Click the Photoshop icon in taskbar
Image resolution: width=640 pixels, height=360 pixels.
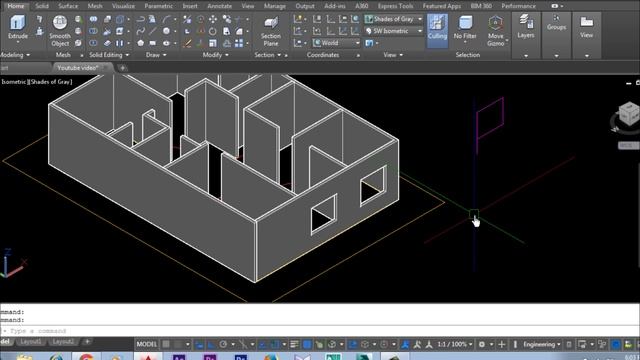tap(241, 357)
